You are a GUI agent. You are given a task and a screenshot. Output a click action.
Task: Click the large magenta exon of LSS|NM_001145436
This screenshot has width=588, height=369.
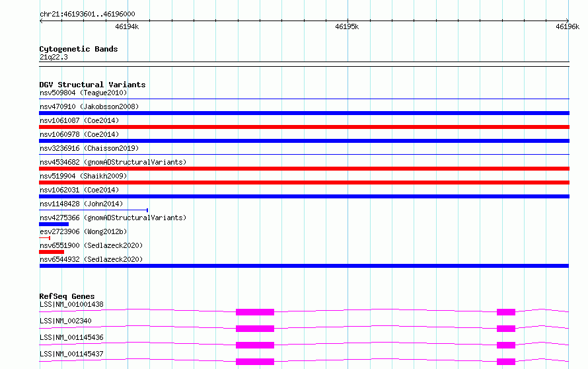tap(255, 345)
